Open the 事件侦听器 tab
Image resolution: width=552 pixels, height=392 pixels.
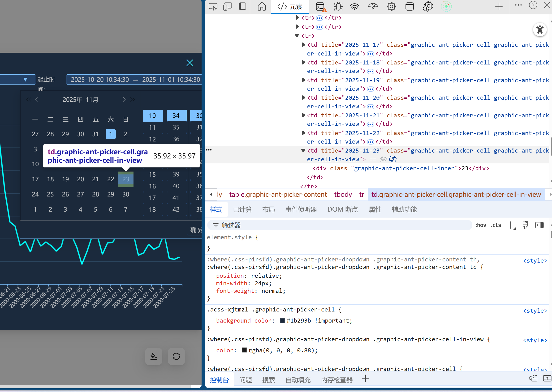[301, 209]
